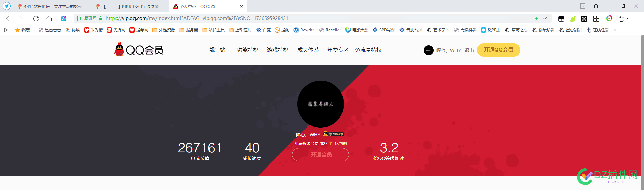
Task: Click the yellow 开通QQ会员 button
Action: 498,50
